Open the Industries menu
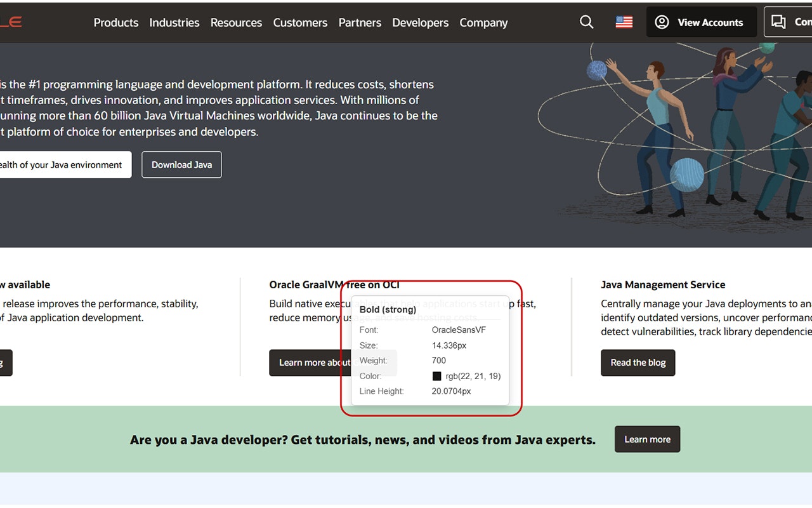This screenshot has height=508, width=812. [x=174, y=22]
